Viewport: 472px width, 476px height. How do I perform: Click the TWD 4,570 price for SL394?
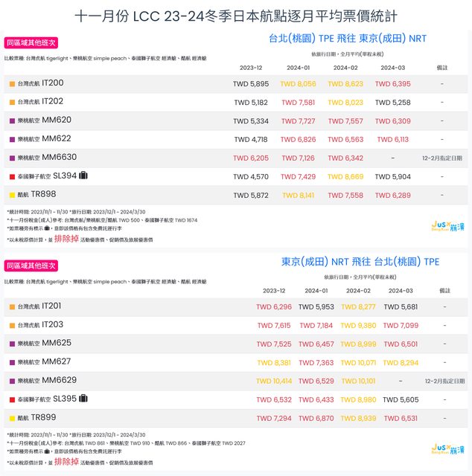[251, 176]
